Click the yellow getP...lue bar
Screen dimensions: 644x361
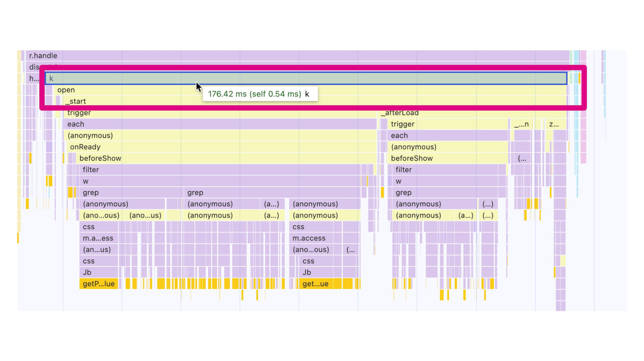click(99, 284)
